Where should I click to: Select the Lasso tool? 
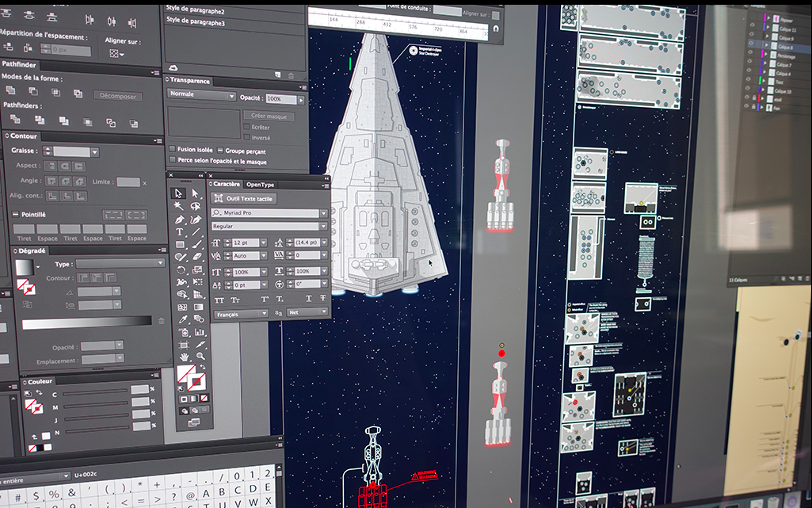point(195,207)
